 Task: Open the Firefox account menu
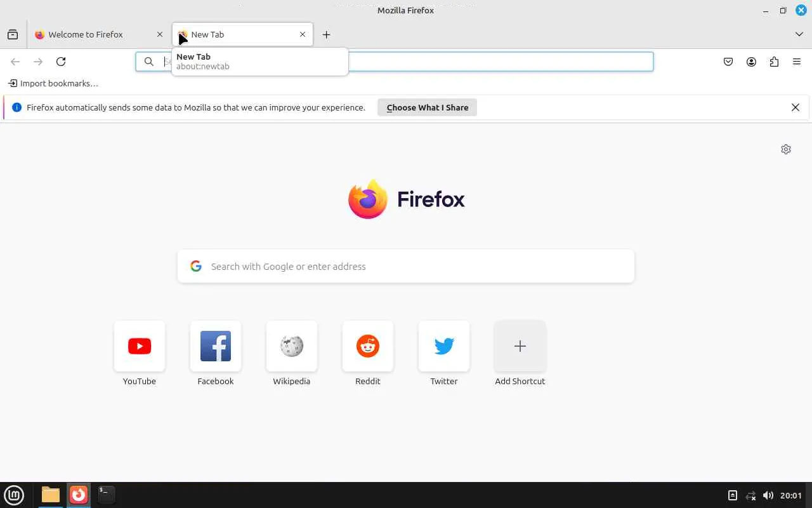point(751,62)
